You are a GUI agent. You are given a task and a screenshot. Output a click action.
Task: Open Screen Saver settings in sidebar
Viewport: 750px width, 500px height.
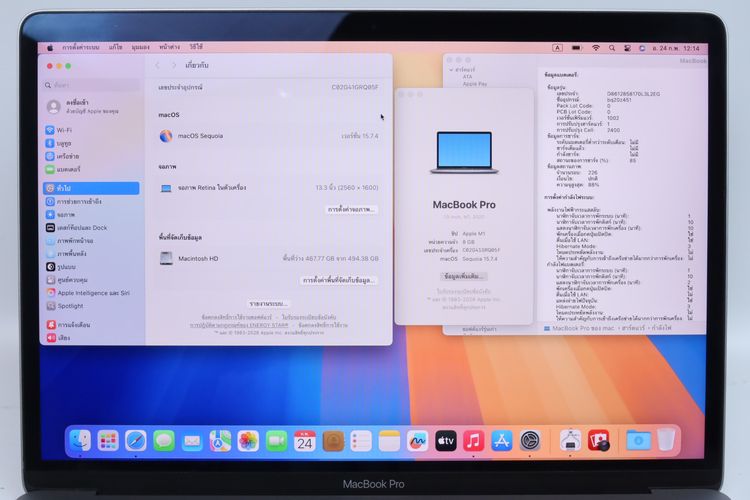point(69,241)
